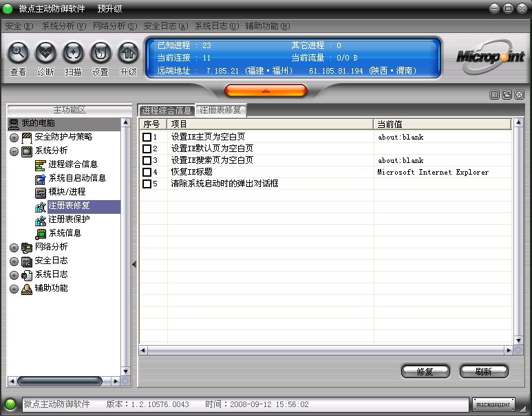Expand the 安全防护与策略 tree node
This screenshot has height=416, width=532.
[14, 138]
